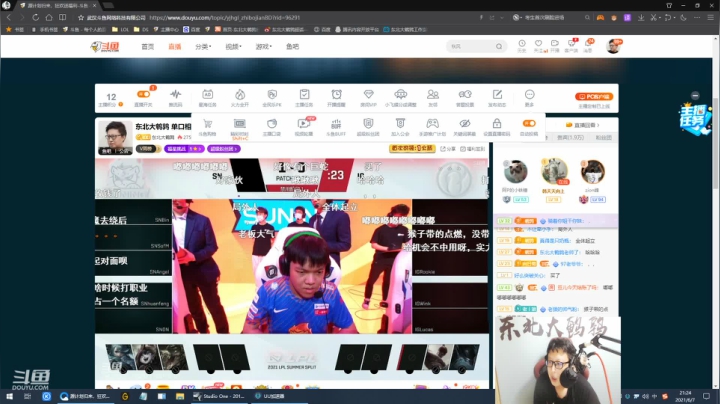720x404 pixels.
Task: Expand the 分类 categories dropdown
Action: [203, 46]
